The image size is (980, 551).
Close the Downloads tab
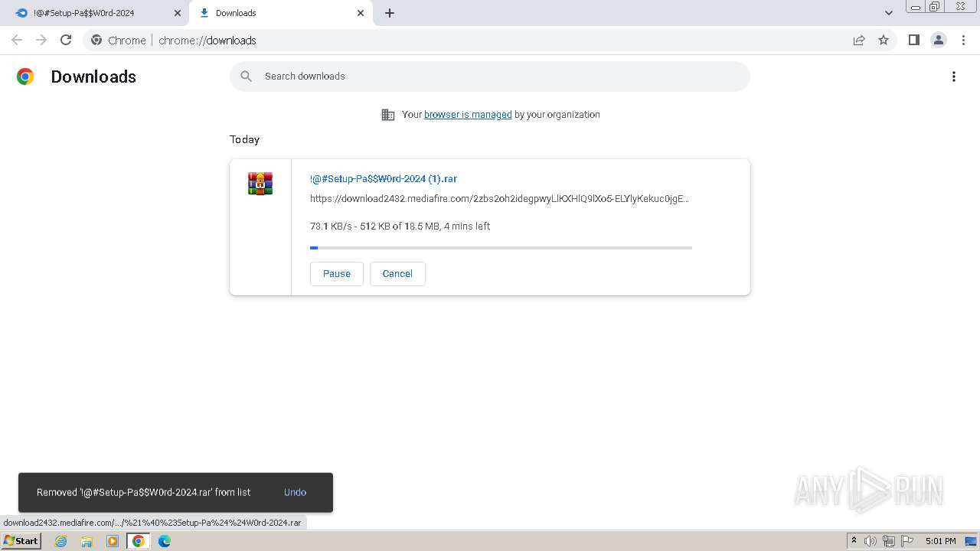pyautogui.click(x=361, y=13)
